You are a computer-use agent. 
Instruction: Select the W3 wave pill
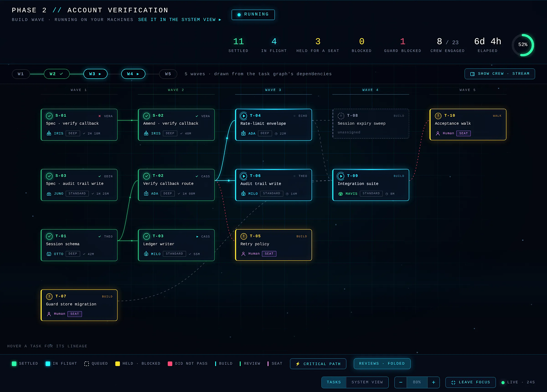point(95,74)
